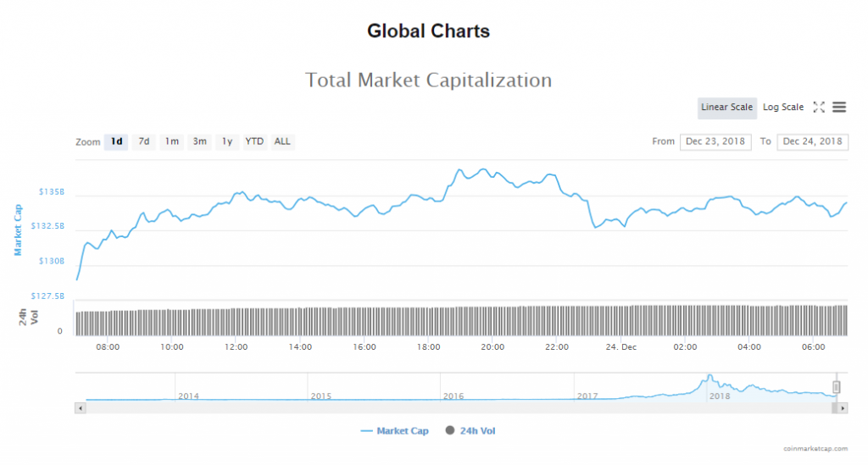Viewport: 868px width, 465px height.
Task: Toggle Market Cap series in legend
Action: [394, 431]
